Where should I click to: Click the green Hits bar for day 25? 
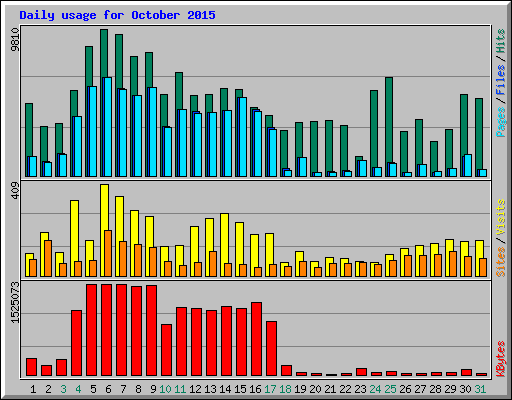coord(389,120)
